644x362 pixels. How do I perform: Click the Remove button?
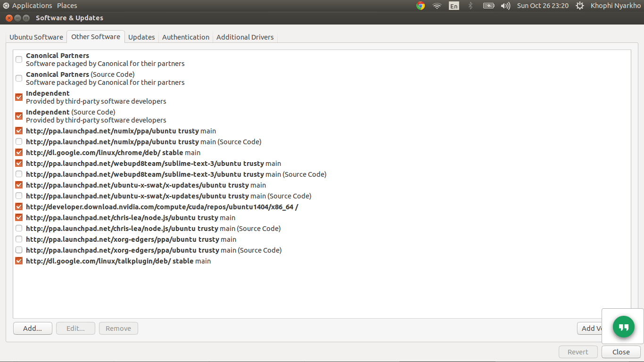pyautogui.click(x=118, y=329)
